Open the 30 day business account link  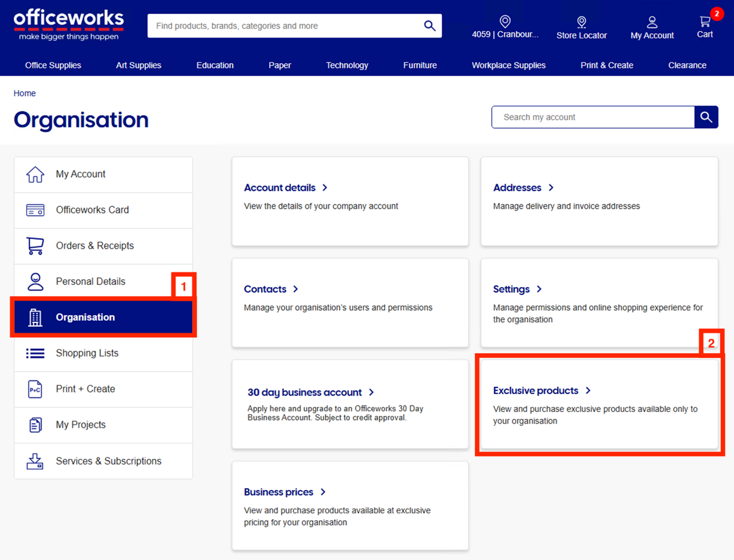coord(304,392)
